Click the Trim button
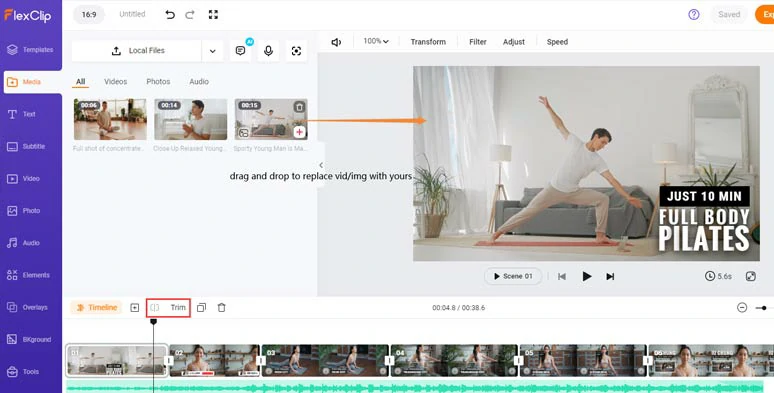This screenshot has height=393, width=774. click(x=168, y=308)
